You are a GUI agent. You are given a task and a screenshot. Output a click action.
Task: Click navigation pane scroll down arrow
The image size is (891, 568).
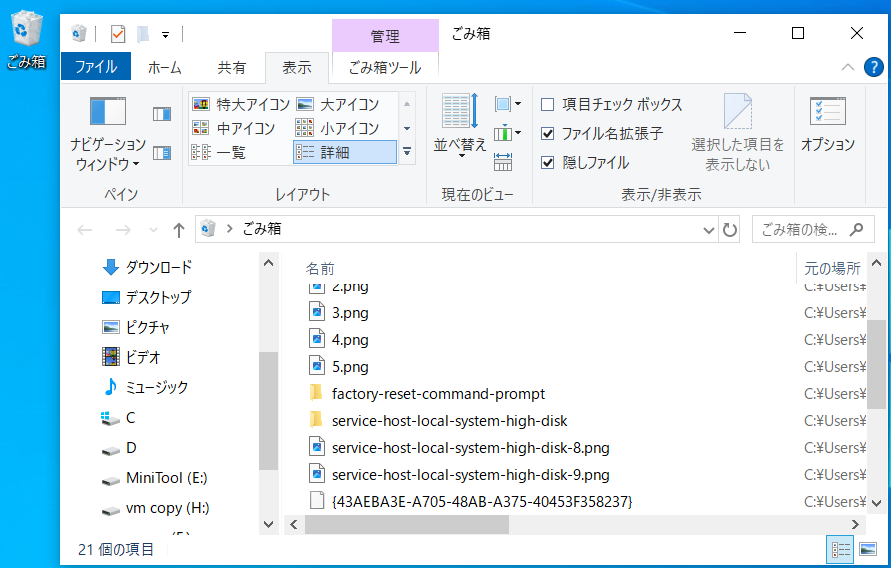[x=269, y=524]
